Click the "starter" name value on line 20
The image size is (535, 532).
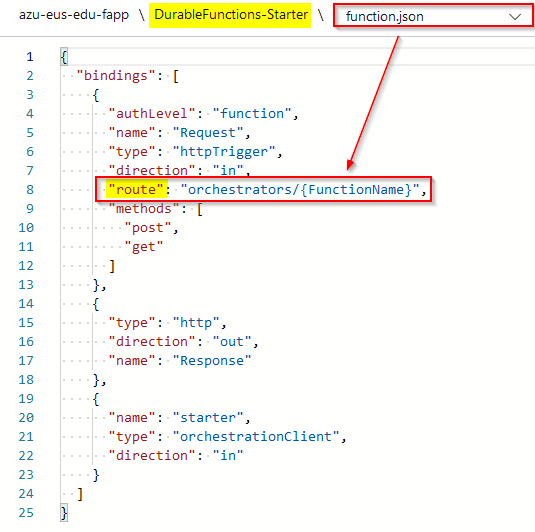[208, 417]
